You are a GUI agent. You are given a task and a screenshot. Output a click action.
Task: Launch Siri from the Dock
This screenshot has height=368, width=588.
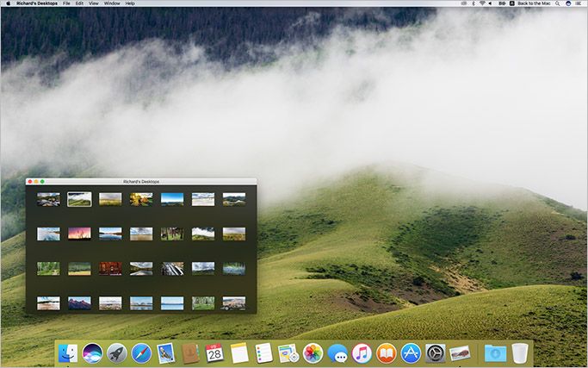92,353
